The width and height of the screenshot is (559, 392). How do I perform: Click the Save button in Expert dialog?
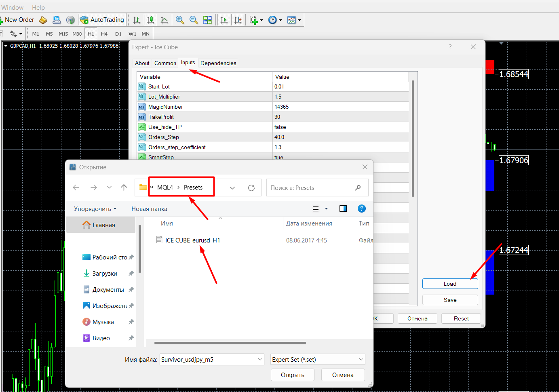pos(450,300)
